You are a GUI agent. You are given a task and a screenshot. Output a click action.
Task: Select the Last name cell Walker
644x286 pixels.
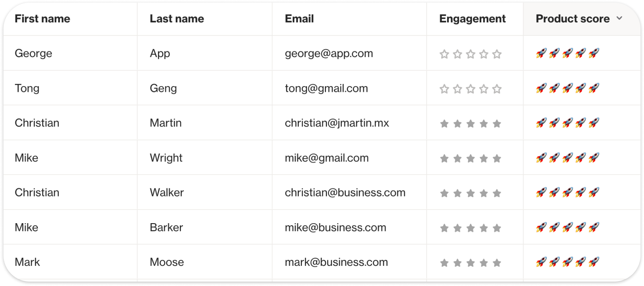(167, 192)
